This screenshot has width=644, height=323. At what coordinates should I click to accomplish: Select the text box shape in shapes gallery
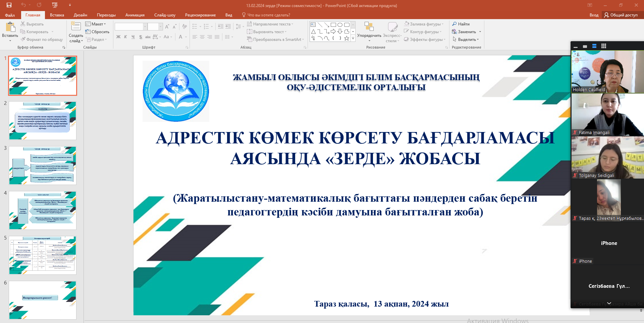click(313, 25)
